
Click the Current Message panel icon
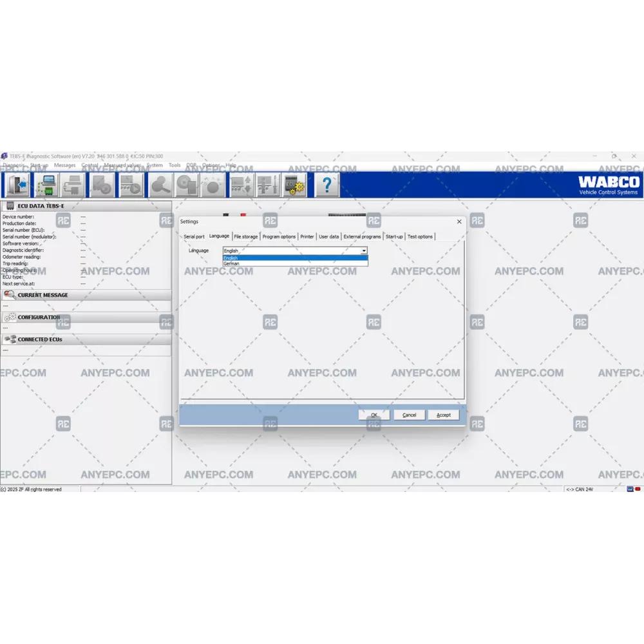point(10,295)
